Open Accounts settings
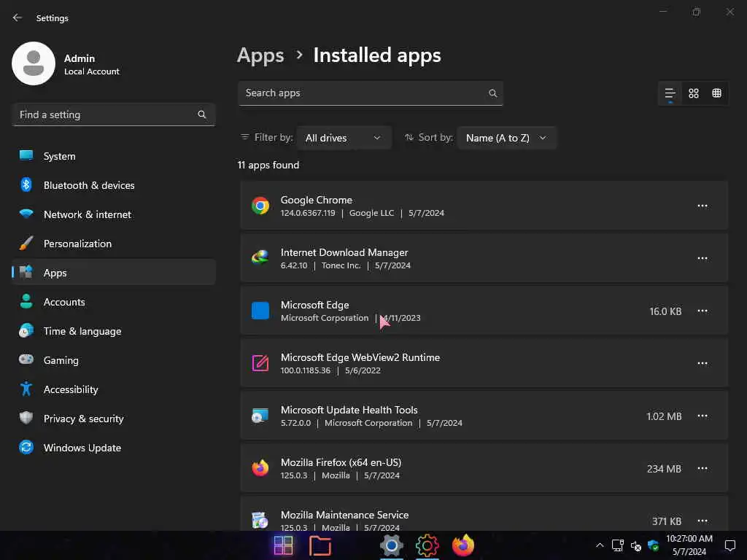Viewport: 747px width, 560px height. point(113,302)
